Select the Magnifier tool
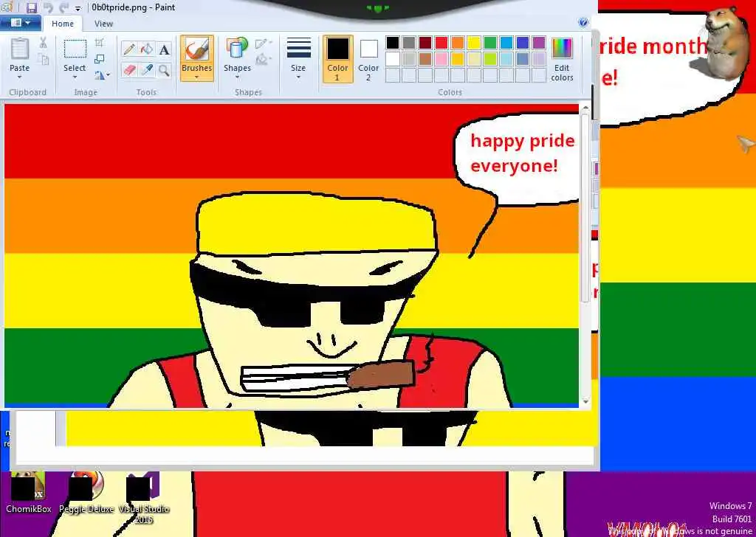Screen dimensions: 756x537 click(x=165, y=70)
